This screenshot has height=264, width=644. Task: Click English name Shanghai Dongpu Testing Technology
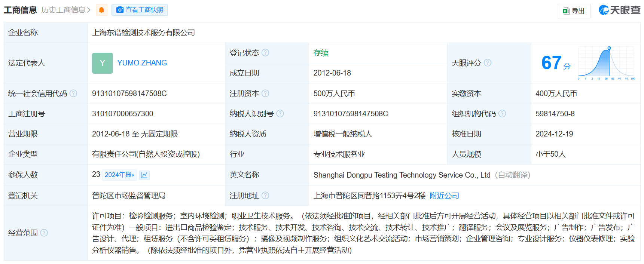402,175
